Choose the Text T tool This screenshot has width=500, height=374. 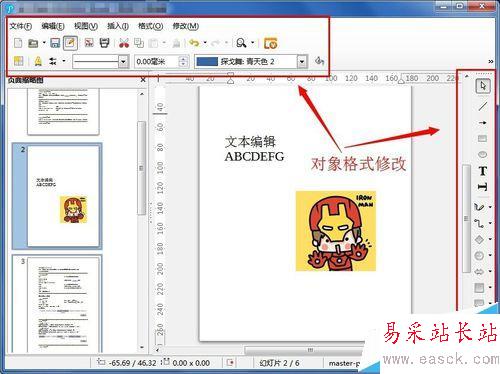click(483, 171)
